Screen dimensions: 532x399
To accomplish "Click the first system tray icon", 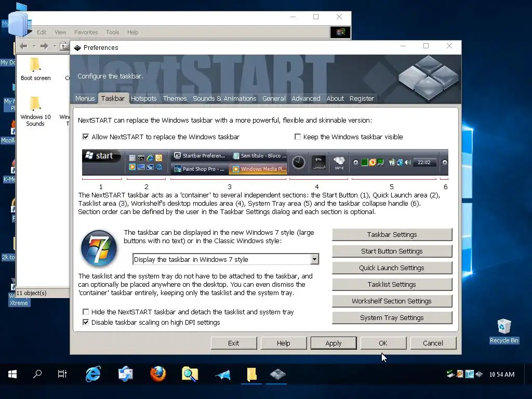I will tap(450, 374).
